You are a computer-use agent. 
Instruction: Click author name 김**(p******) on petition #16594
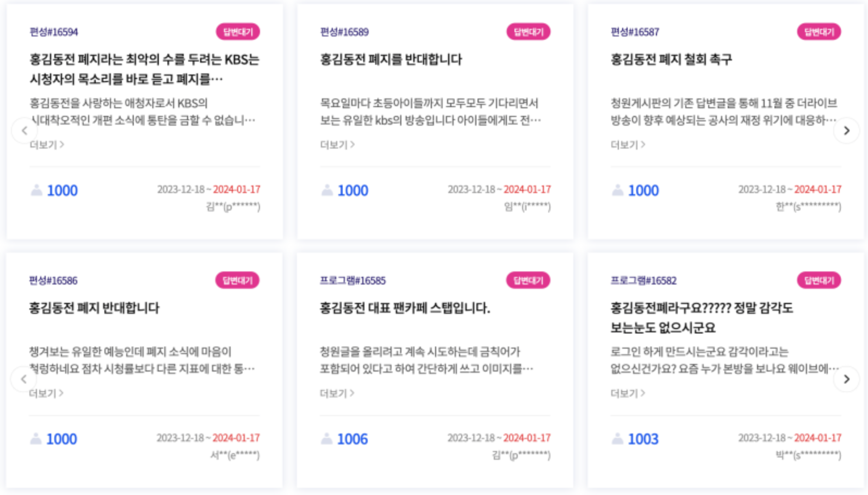(231, 207)
